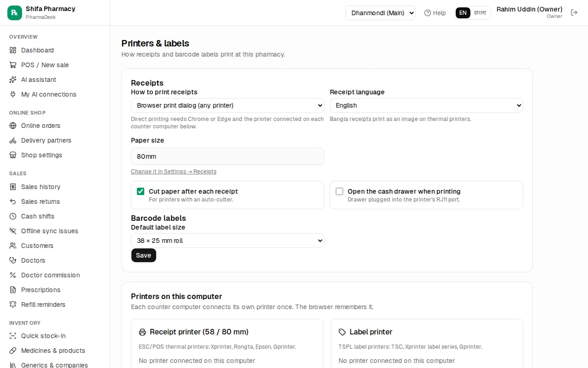Image resolution: width=588 pixels, height=368 pixels.
Task: Click the Cash shifts clock icon
Action: tap(13, 216)
